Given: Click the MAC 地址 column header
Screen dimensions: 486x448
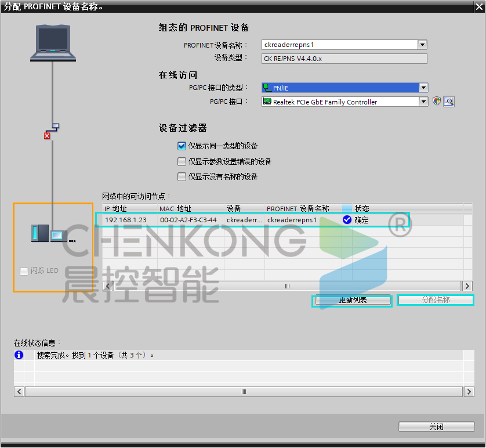Looking at the screenshot, I should (175, 208).
